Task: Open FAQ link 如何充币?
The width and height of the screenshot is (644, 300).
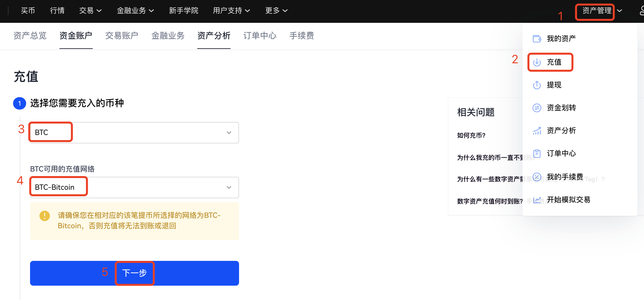Action: [471, 135]
